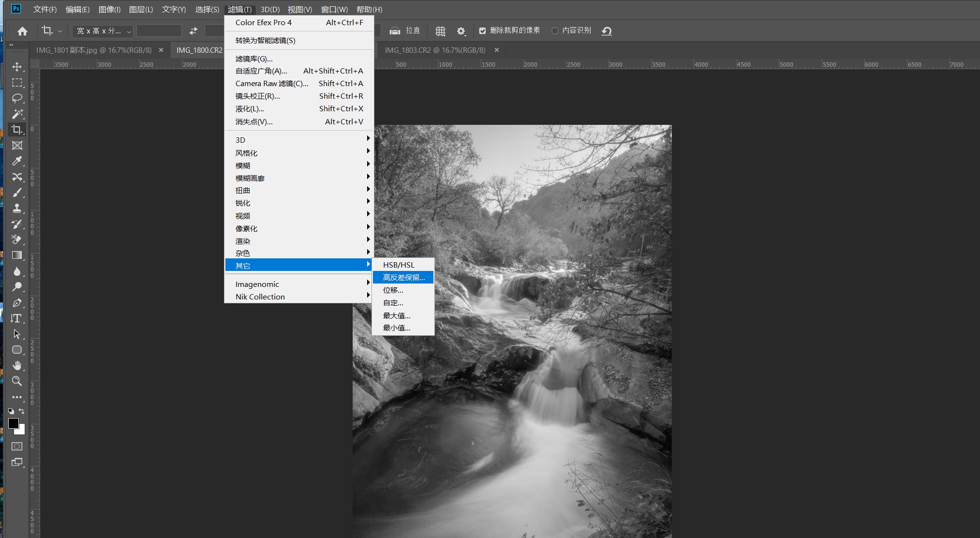The height and width of the screenshot is (538, 980).
Task: Click the foreground color swatch
Action: 13,424
